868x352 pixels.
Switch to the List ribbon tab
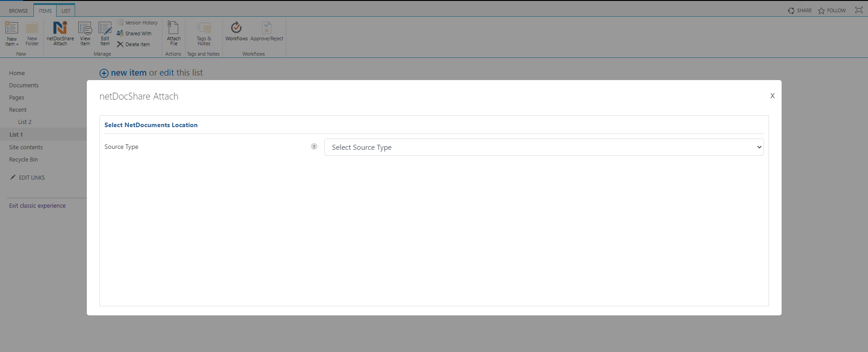tap(66, 11)
